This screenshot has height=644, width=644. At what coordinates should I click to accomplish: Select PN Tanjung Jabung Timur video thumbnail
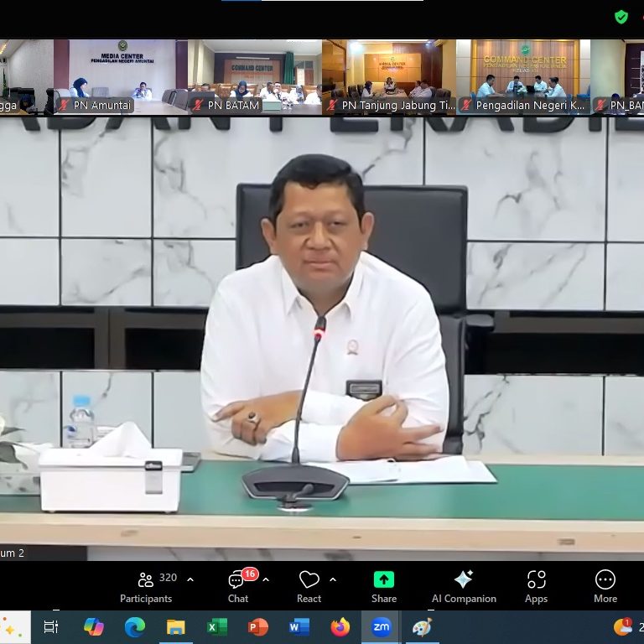(388, 75)
